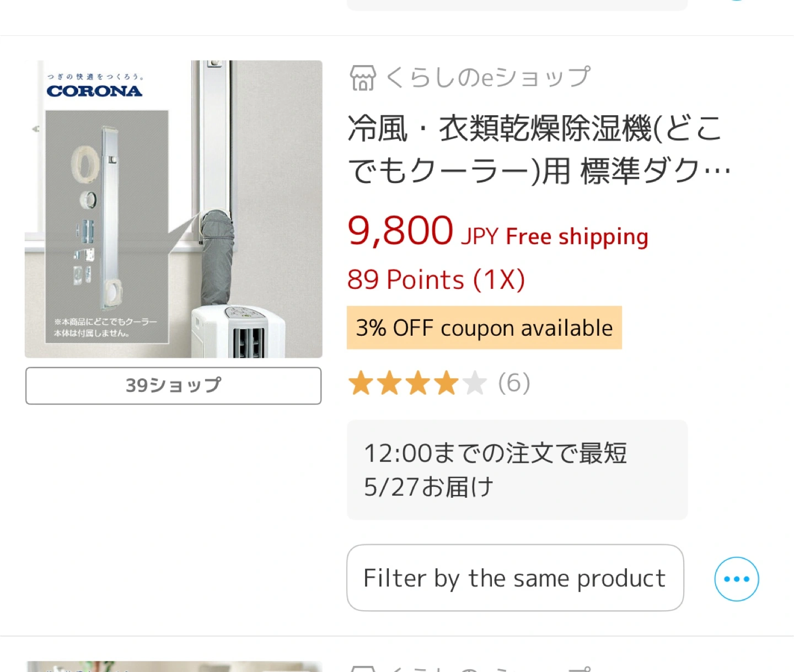
Task: Click the store icon beside くらしのeショップ
Action: (362, 78)
